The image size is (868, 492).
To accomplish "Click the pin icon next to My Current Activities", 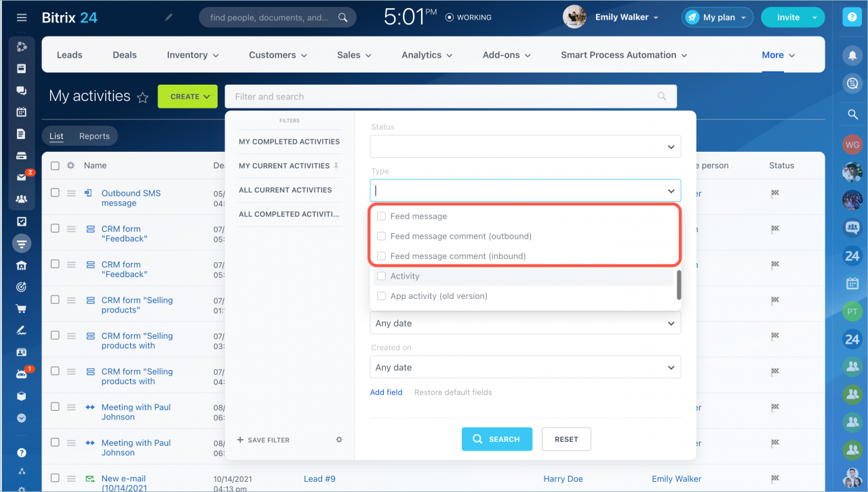I will pos(336,166).
